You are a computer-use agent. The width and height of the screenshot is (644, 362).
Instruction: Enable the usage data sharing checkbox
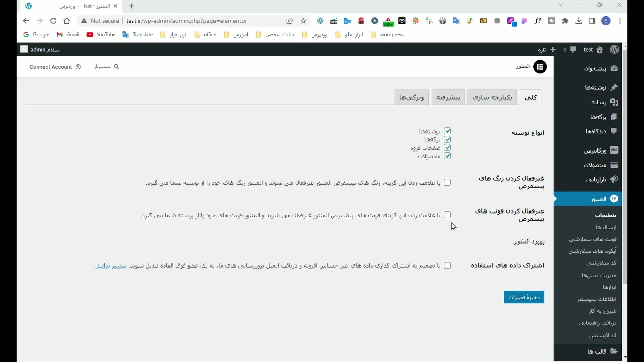(x=447, y=266)
